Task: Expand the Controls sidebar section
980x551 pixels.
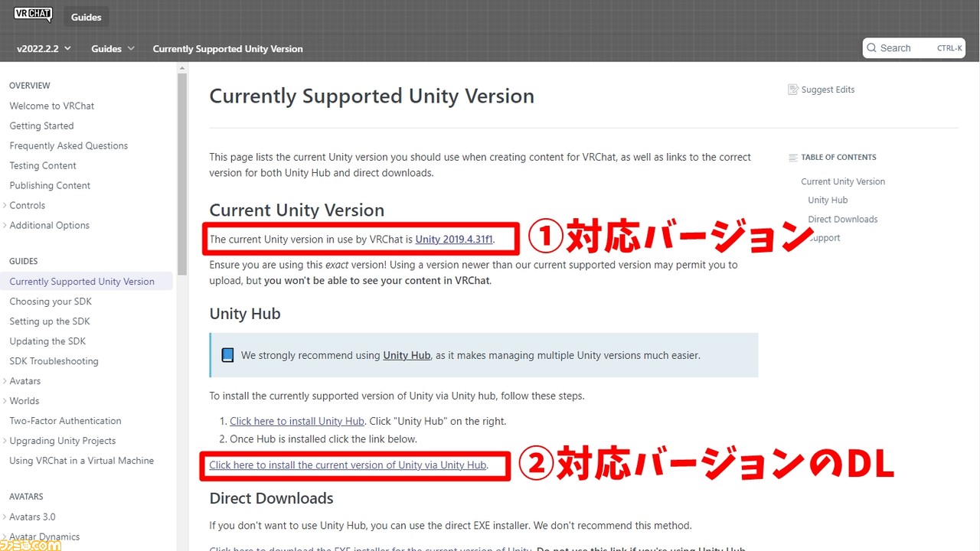Action: pyautogui.click(x=5, y=205)
